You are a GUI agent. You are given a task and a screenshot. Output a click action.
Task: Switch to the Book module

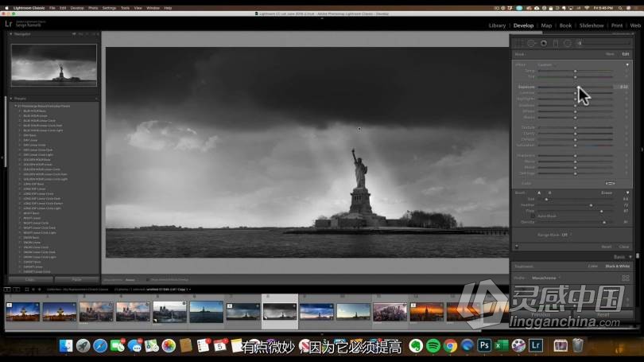point(565,25)
